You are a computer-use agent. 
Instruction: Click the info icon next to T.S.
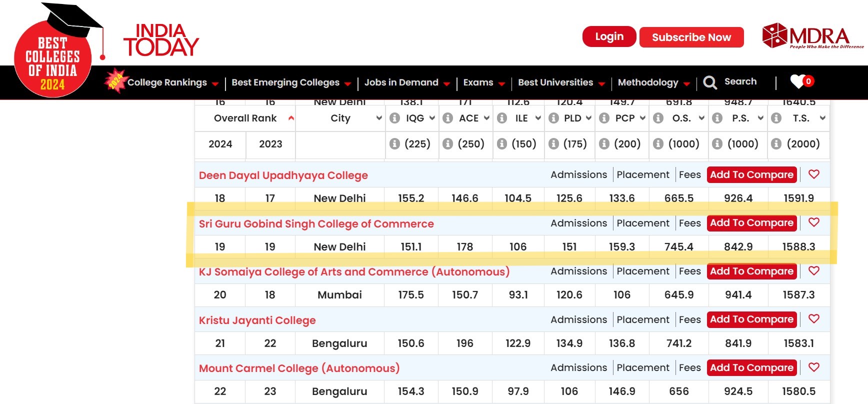pos(776,118)
